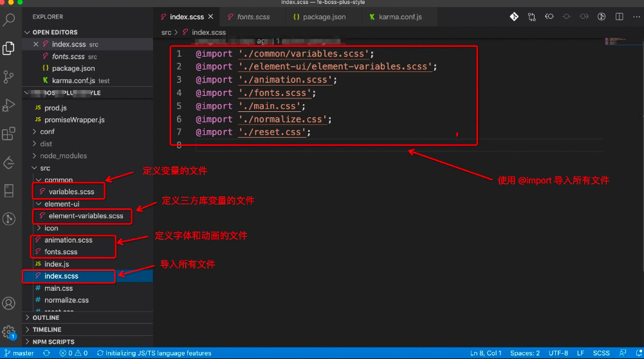Viewport: 644px width, 359px height.
Task: Click index.scss in the breadcrumb
Action: click(x=208, y=32)
